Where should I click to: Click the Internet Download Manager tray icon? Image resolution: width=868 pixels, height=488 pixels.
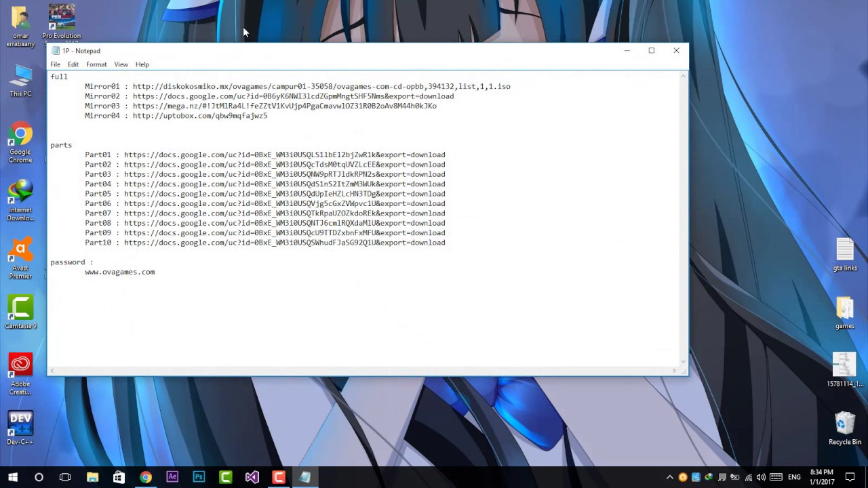click(x=709, y=477)
